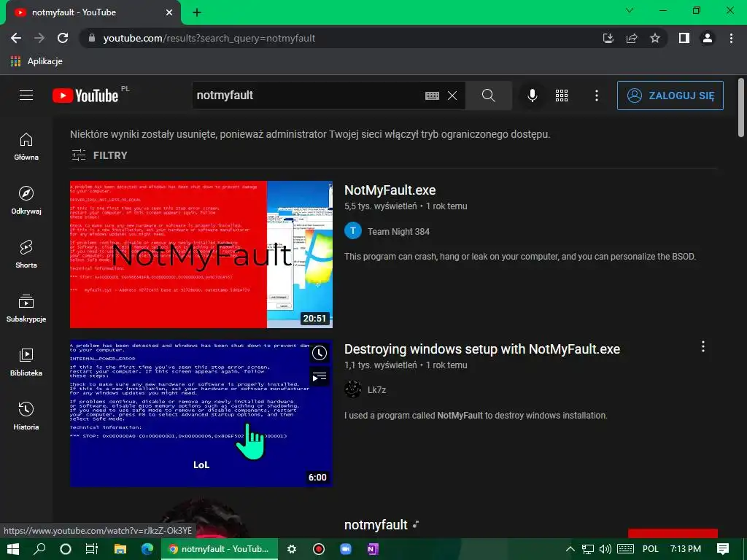This screenshot has width=747, height=560.
Task: Open the on-screen keyboard in search box
Action: pyautogui.click(x=432, y=96)
